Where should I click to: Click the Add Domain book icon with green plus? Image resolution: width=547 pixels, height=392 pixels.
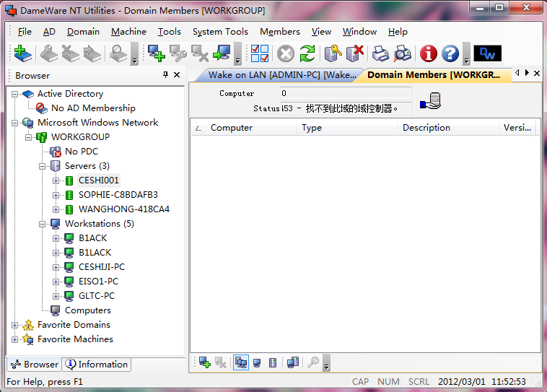coord(23,53)
